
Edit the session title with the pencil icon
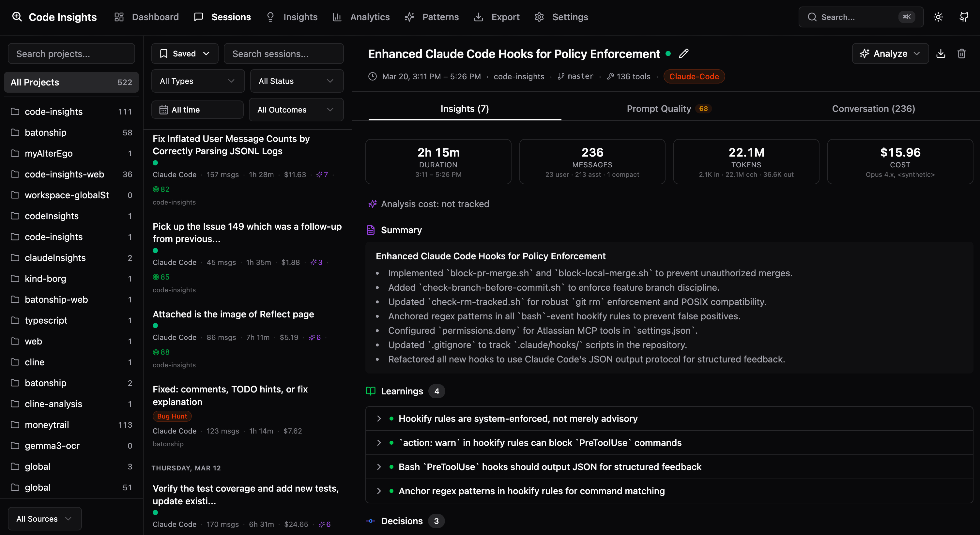(684, 53)
